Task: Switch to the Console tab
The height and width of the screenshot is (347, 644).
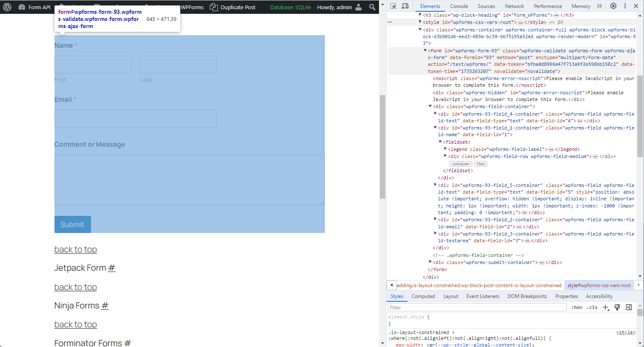Action: click(459, 6)
